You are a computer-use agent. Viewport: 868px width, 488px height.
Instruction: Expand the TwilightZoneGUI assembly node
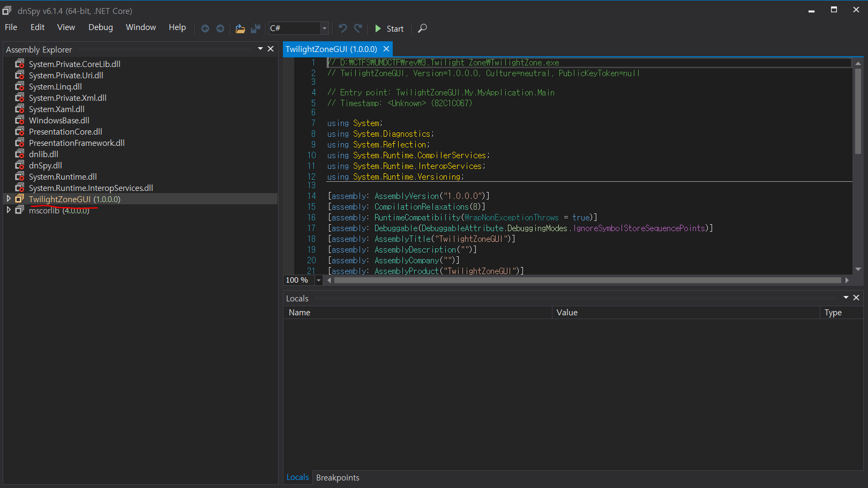coord(9,199)
